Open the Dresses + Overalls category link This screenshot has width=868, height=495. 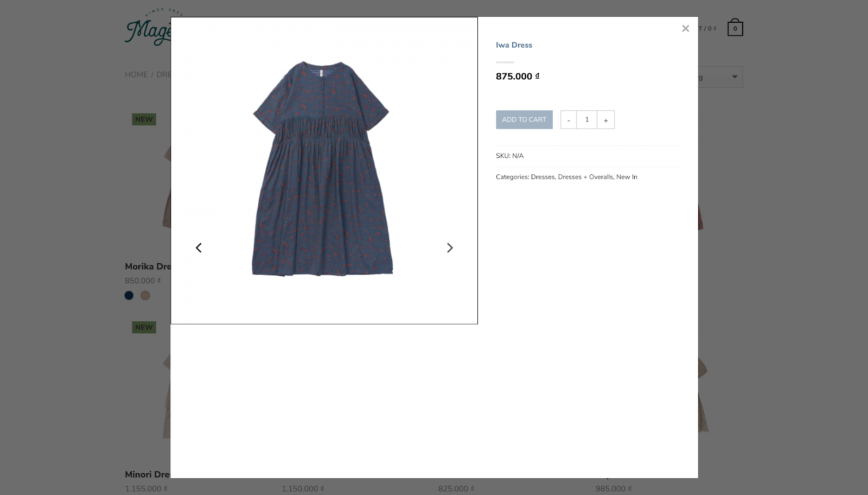(x=585, y=177)
